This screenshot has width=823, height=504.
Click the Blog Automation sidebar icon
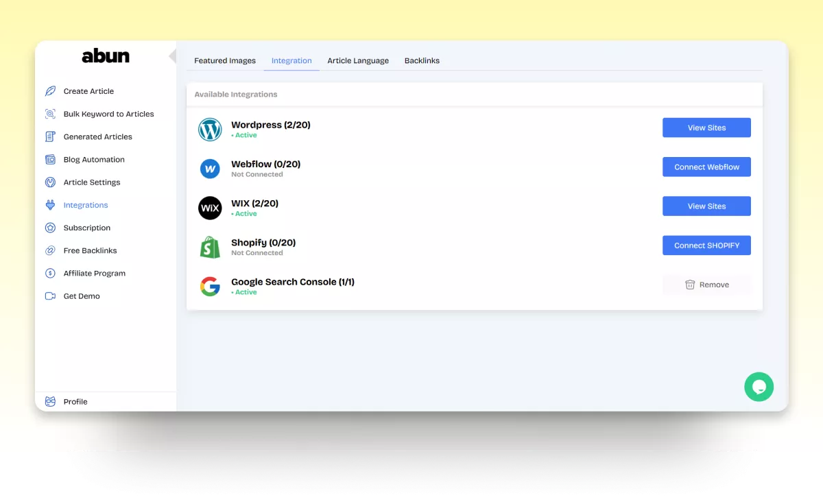50,160
